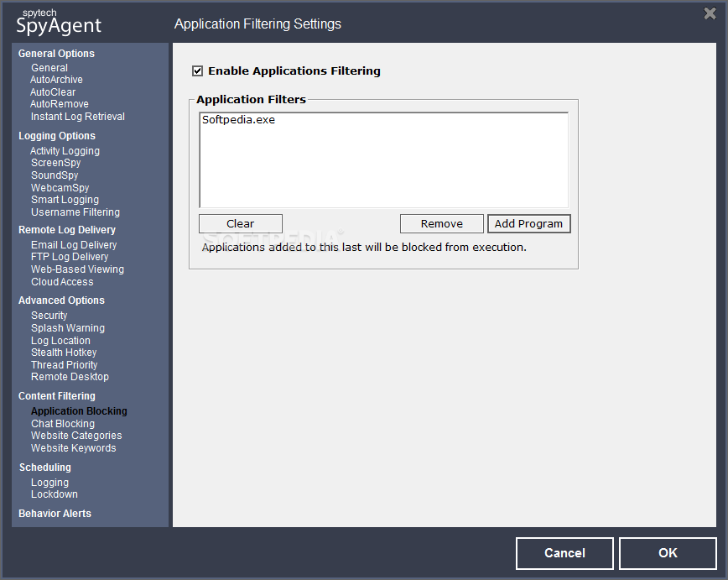Go to Website Categories filtering

76,436
